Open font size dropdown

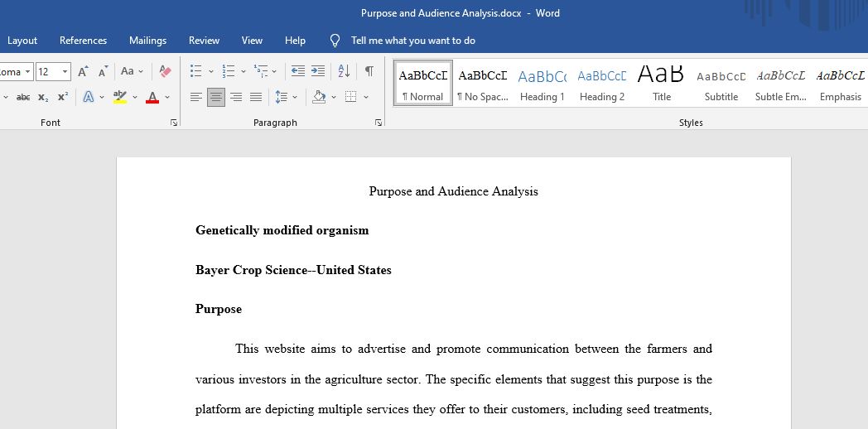click(66, 71)
